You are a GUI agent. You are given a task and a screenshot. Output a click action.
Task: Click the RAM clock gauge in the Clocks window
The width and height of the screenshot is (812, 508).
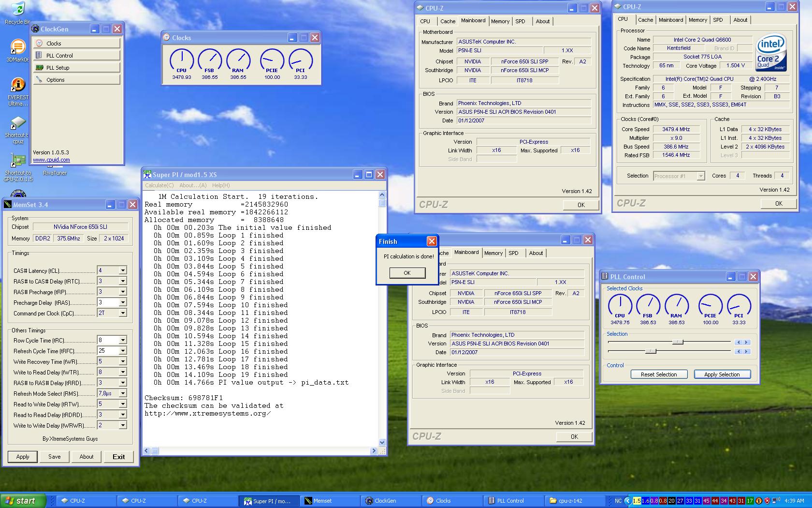pos(238,64)
